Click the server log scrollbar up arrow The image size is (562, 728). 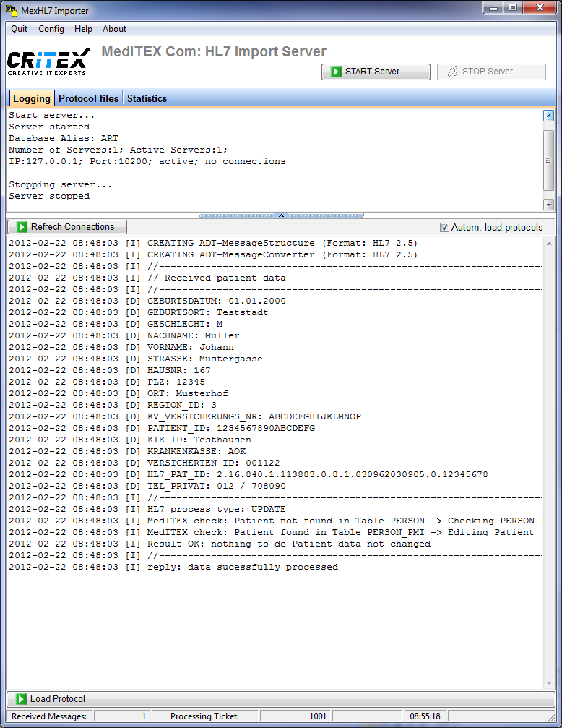[x=548, y=116]
